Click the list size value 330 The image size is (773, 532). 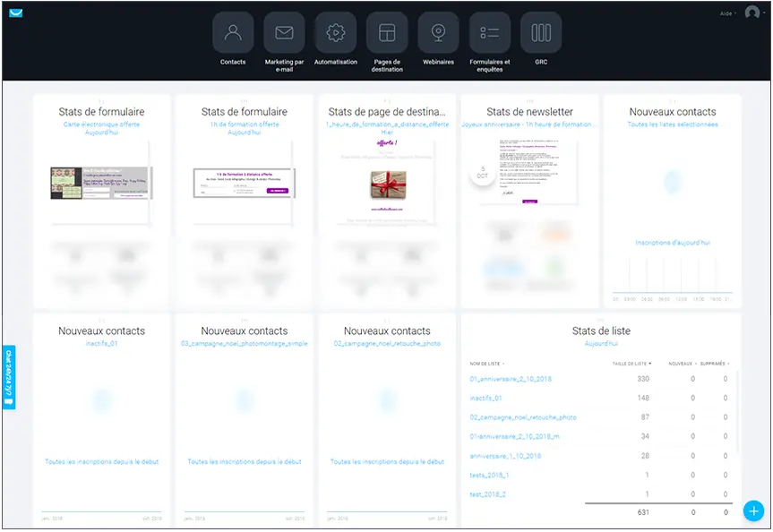pyautogui.click(x=643, y=379)
